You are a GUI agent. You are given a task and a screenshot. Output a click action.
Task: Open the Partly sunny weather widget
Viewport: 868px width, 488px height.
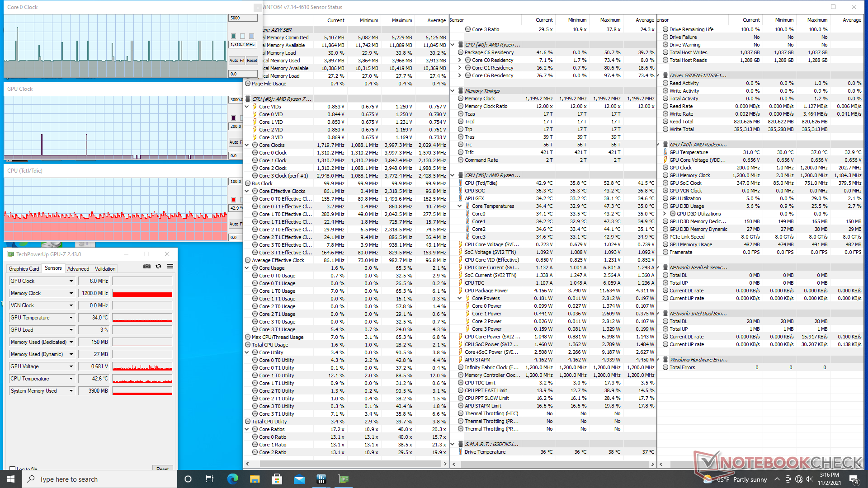735,479
